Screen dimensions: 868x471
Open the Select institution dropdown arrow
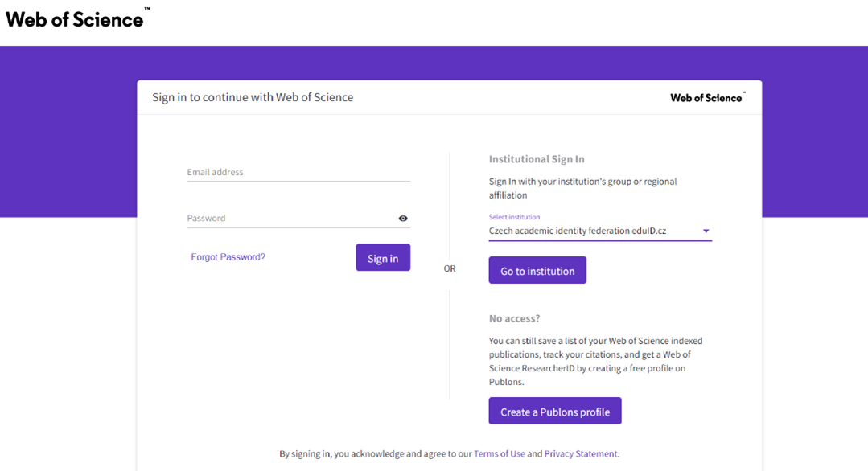click(706, 231)
